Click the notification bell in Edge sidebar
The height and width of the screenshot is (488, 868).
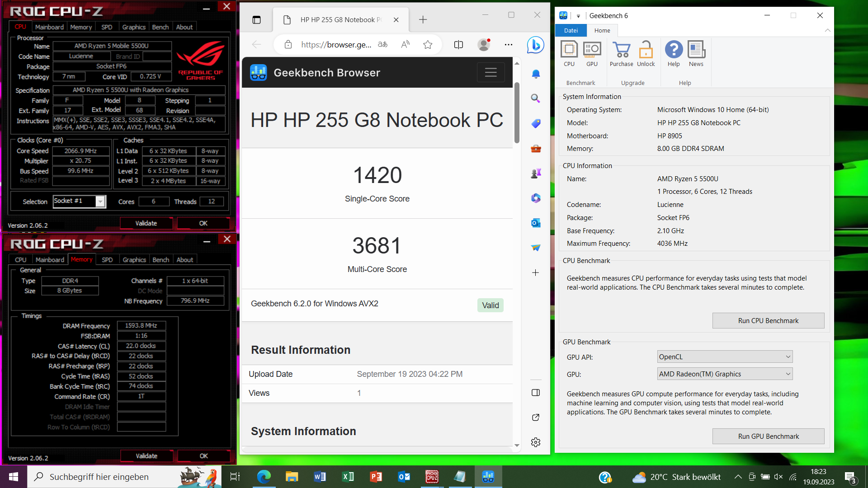536,74
